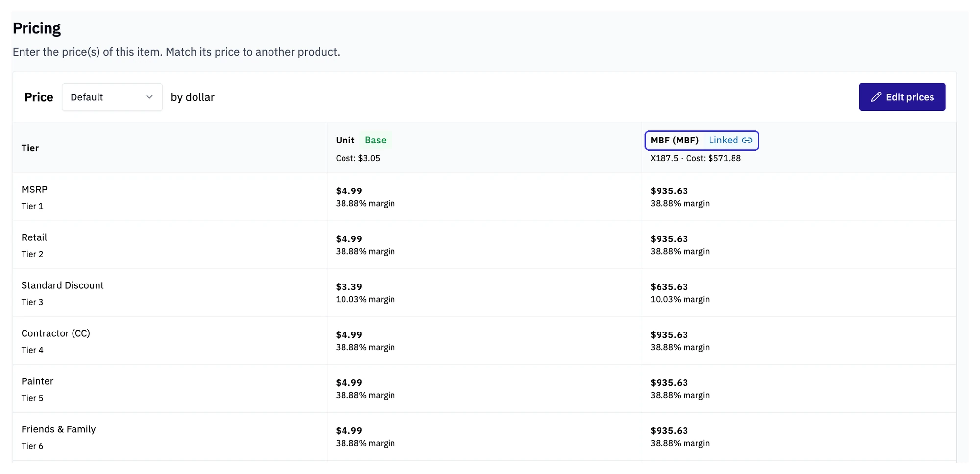Click the X187.5 Cost: $571.88 text
980x474 pixels.
695,158
